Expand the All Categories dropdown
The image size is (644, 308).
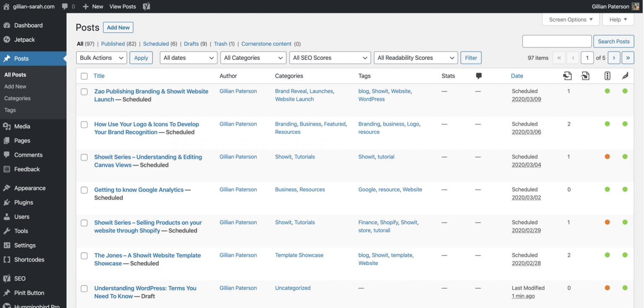coord(253,57)
